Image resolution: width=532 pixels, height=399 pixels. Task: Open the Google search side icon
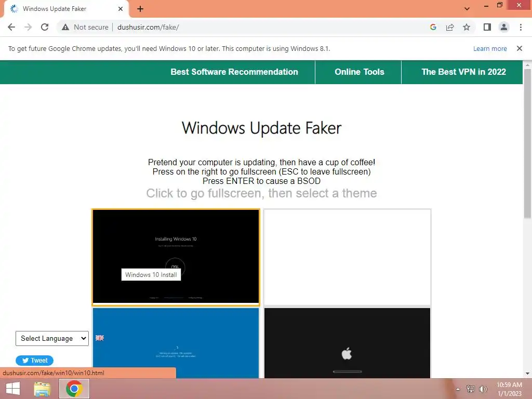coord(433,27)
